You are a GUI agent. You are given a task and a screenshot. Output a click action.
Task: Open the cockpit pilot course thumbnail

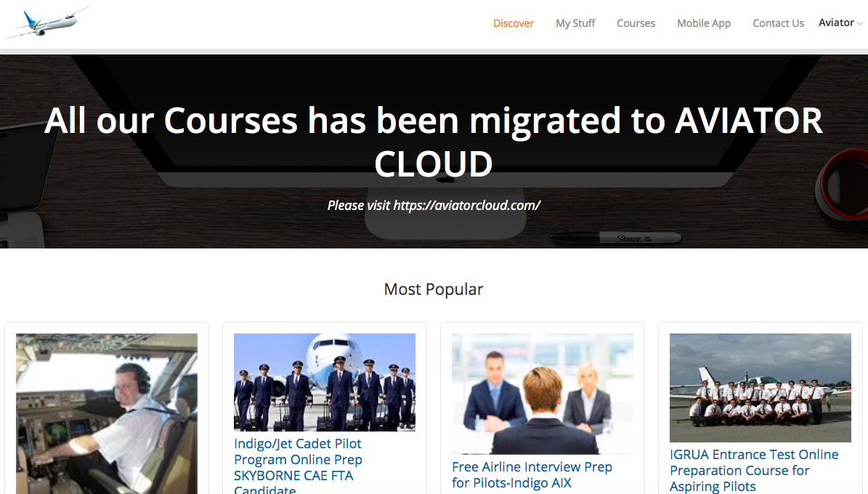107,413
